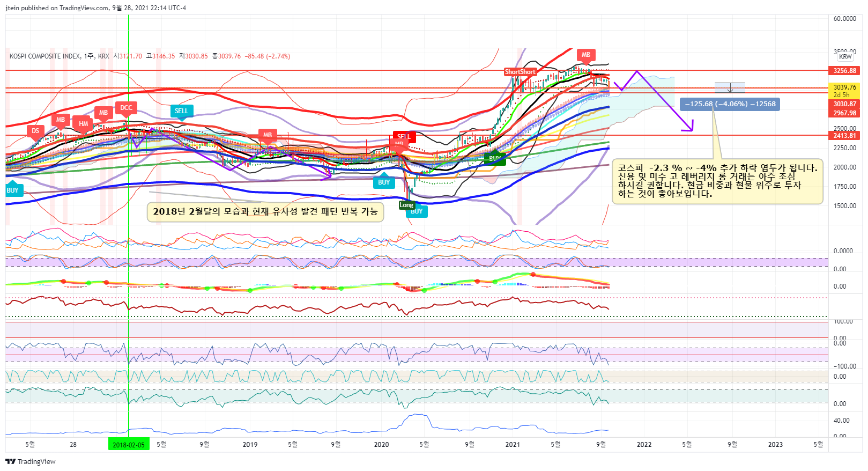Click the BUY label below the Long label
Image resolution: width=868 pixels, height=471 pixels.
point(417,211)
